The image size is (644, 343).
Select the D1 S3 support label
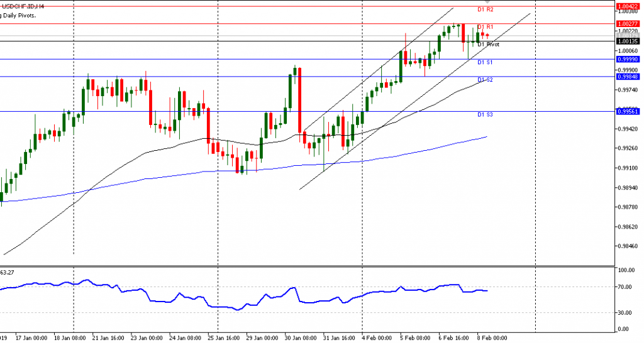point(485,115)
